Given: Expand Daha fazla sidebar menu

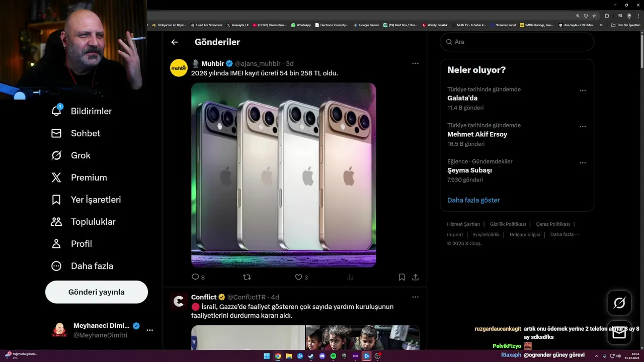Looking at the screenshot, I should tap(83, 266).
